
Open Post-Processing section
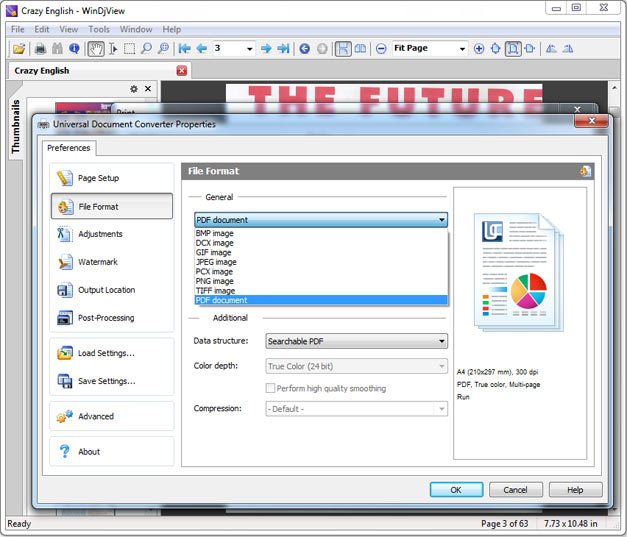click(112, 318)
